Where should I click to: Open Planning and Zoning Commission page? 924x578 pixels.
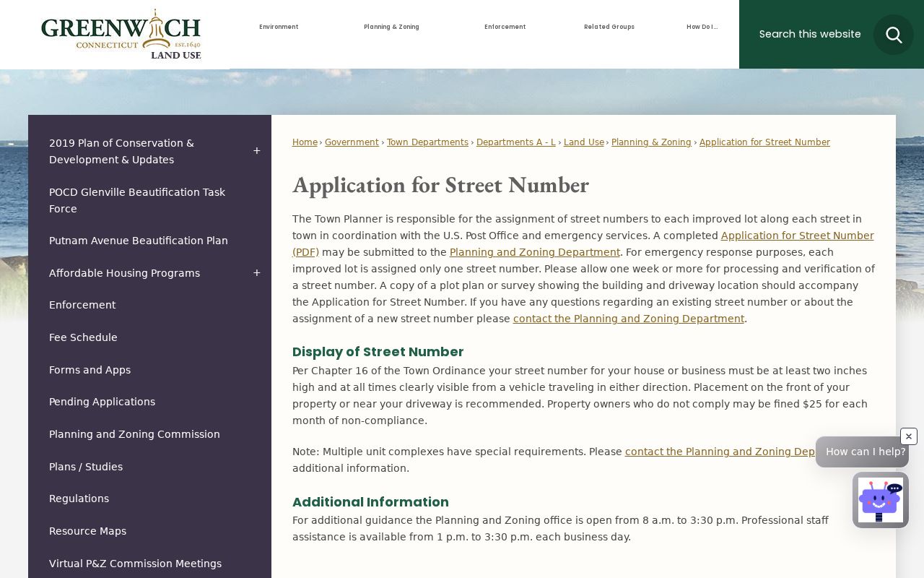[x=134, y=434]
